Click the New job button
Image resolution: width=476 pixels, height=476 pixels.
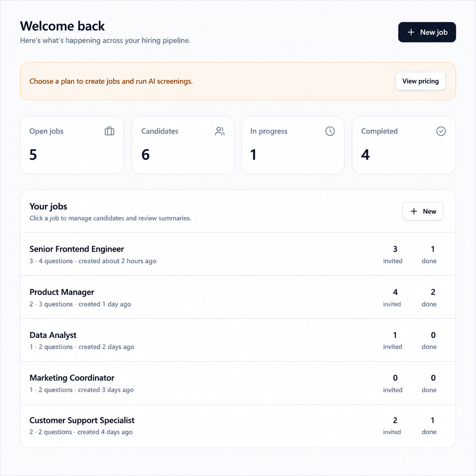[427, 32]
